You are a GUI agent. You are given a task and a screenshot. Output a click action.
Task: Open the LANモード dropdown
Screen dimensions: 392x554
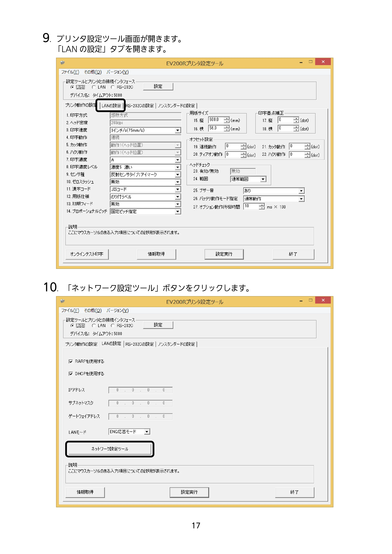(x=147, y=432)
